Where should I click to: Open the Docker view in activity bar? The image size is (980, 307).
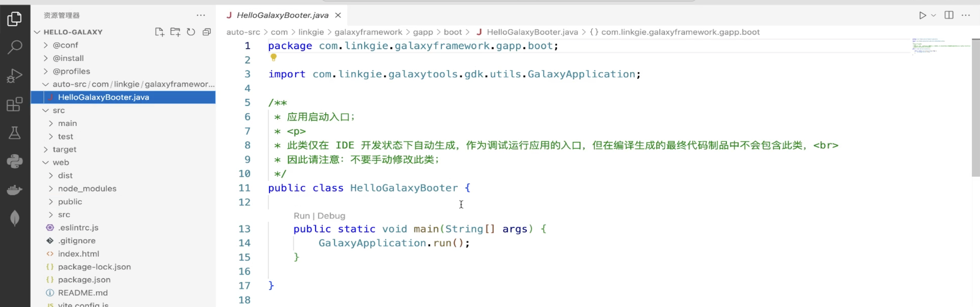tap(15, 189)
